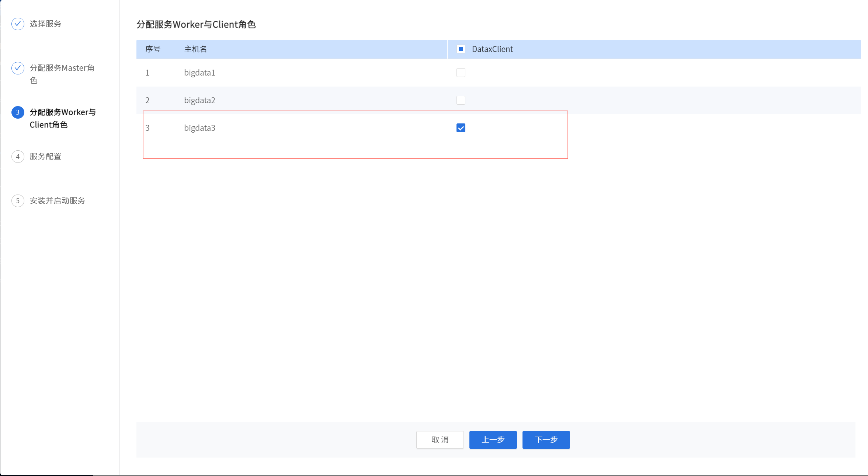Go back with the 上一步 button
Image resolution: width=868 pixels, height=476 pixels.
coord(493,440)
